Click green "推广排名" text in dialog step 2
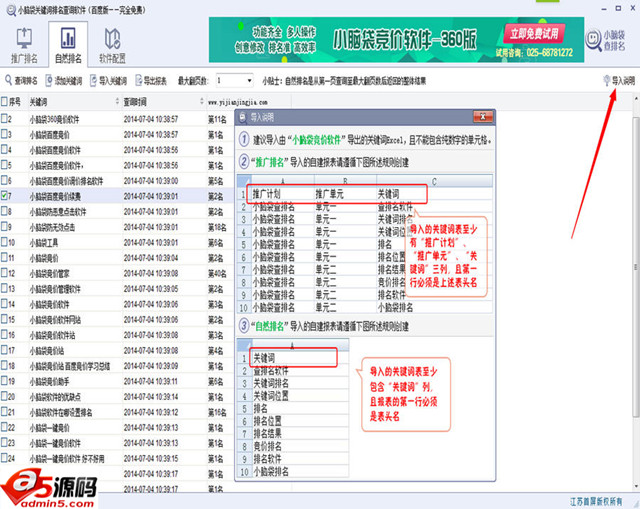 [x=269, y=162]
